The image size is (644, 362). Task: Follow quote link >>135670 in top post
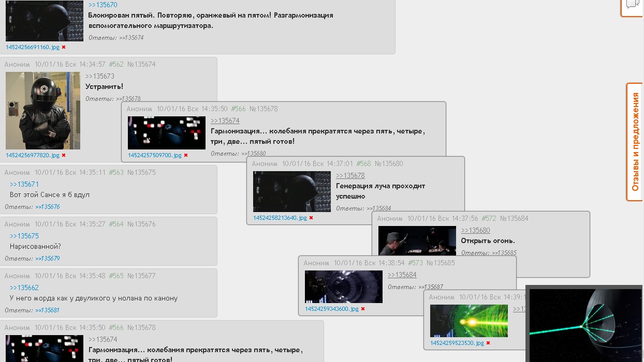103,5
